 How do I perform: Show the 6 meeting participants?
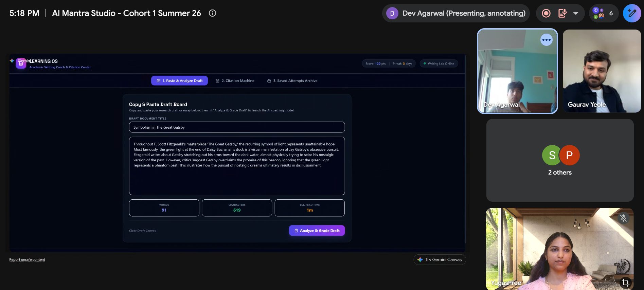(604, 13)
